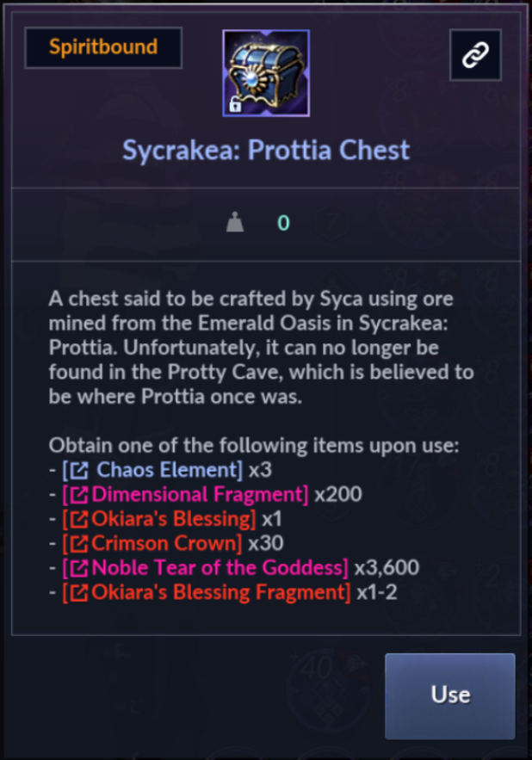Click the weight icon
Screen dimensions: 532x760
(x=235, y=222)
